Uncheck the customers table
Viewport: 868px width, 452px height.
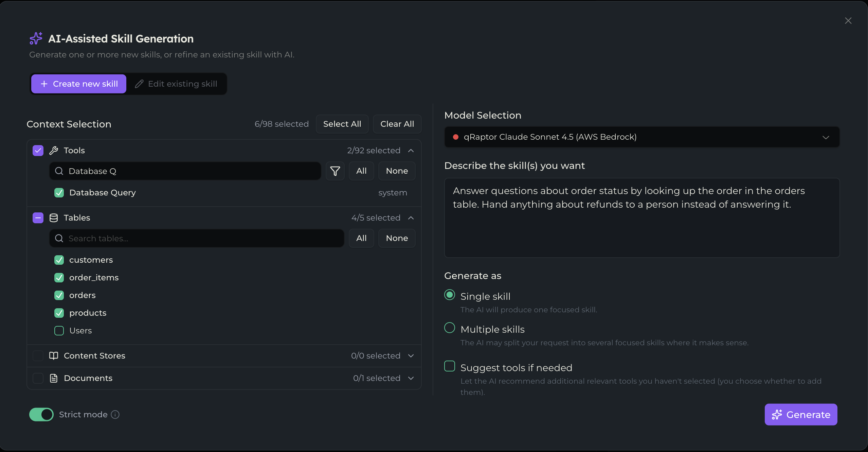pyautogui.click(x=59, y=260)
